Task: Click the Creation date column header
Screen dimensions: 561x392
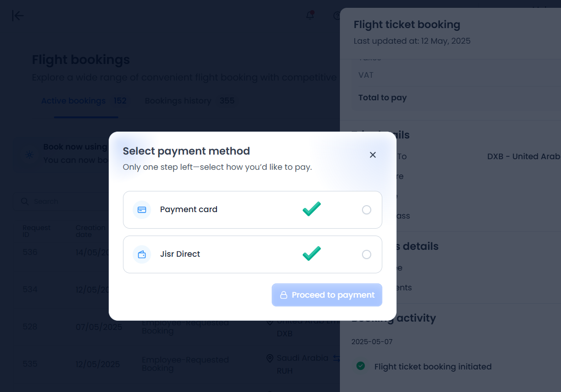Action: tap(90, 231)
